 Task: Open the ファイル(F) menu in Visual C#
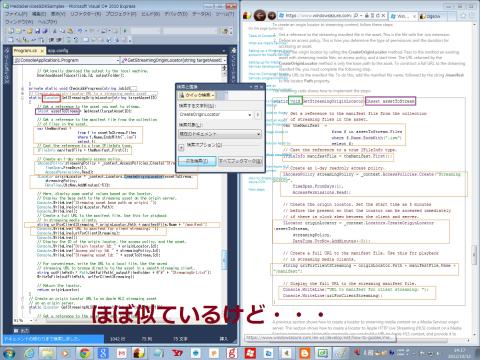(16, 14)
